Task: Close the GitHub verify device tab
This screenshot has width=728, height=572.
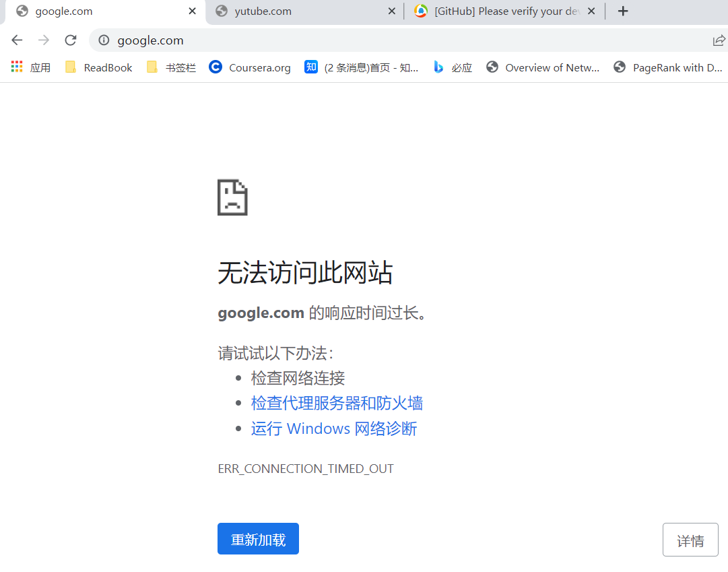Action: [x=591, y=11]
